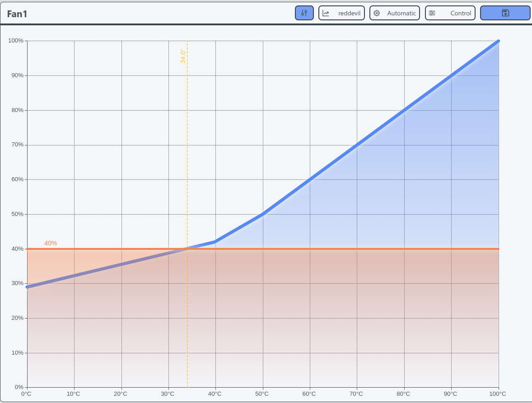
Task: Click the 20°C x-axis label
Action: coord(121,394)
